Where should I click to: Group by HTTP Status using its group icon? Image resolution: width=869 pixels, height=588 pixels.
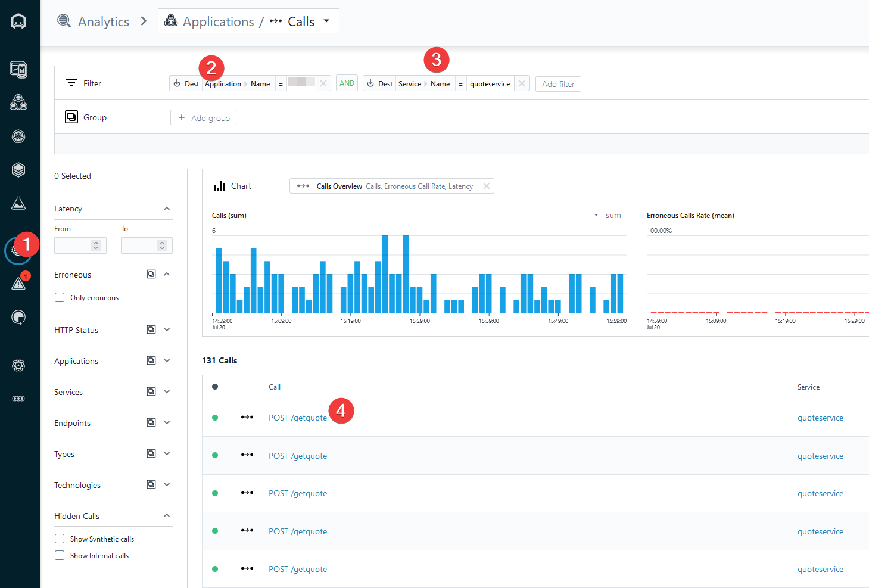click(x=151, y=329)
